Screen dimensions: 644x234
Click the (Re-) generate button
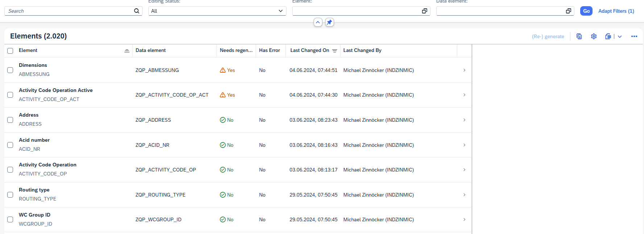(548, 36)
